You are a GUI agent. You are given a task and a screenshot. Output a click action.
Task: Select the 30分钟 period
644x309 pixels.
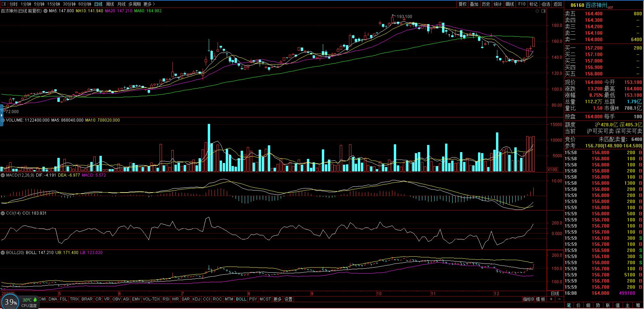[69, 4]
